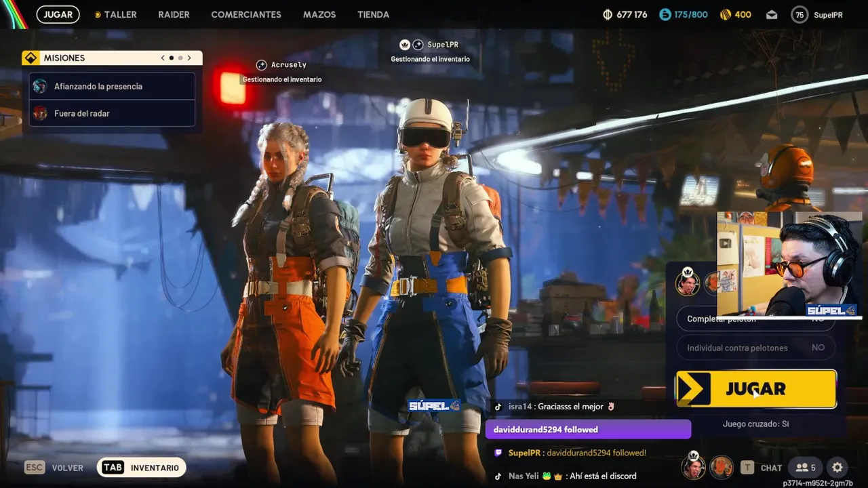The image size is (868, 488).
Task: Click the VOLVER back label
Action: click(68, 468)
